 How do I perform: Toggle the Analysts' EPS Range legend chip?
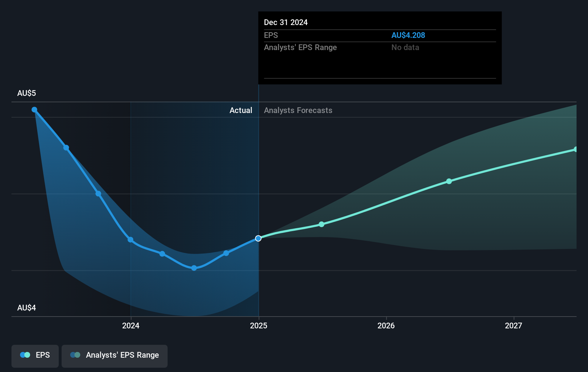[x=115, y=356]
